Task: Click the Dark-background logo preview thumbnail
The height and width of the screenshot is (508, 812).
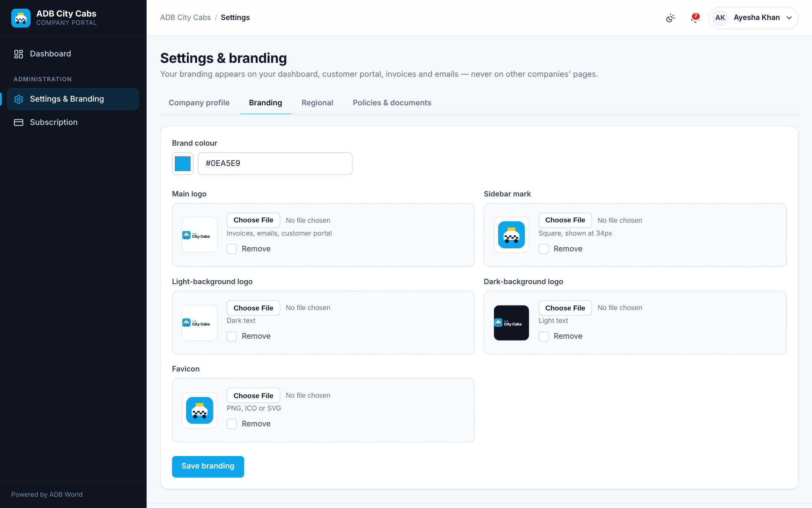Action: tap(511, 322)
